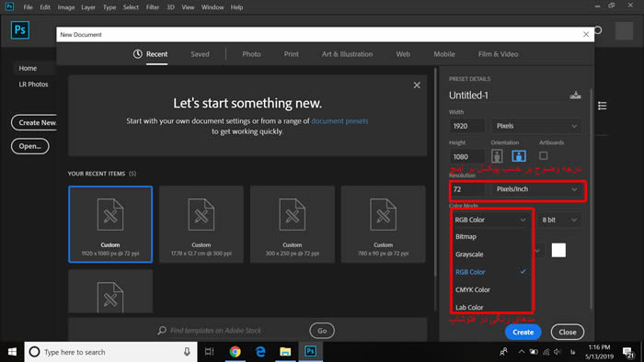This screenshot has width=644, height=362.
Task: Open the Filter menu
Action: [x=153, y=7]
